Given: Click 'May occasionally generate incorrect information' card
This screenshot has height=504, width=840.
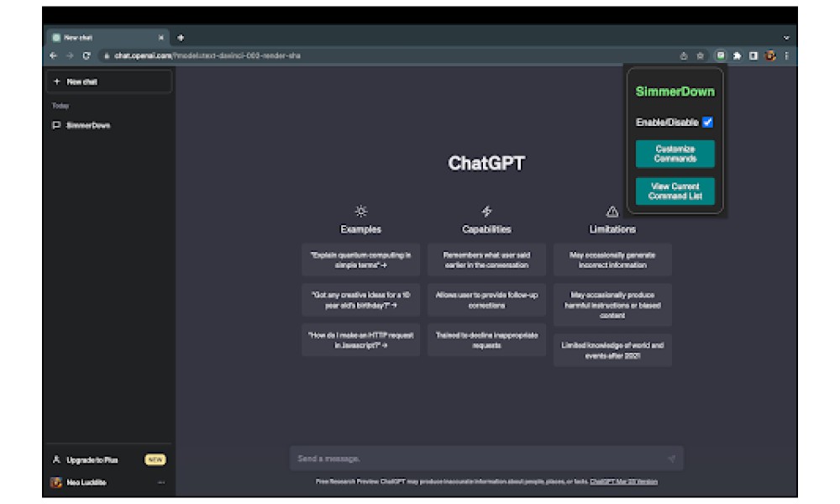Looking at the screenshot, I should [612, 260].
